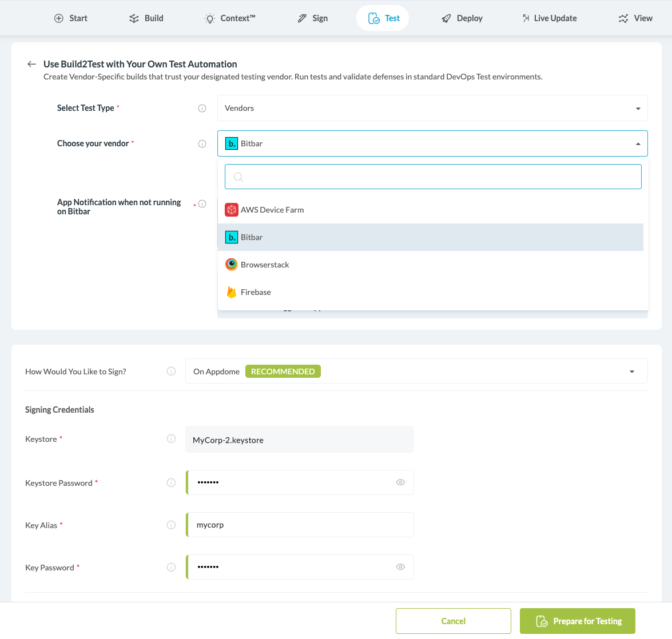Screen dimensions: 672x639
Task: Open the Start tab
Action: 71,18
